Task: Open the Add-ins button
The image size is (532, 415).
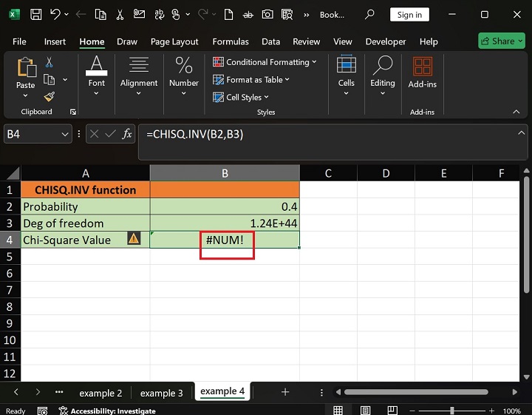Action: tap(423, 74)
